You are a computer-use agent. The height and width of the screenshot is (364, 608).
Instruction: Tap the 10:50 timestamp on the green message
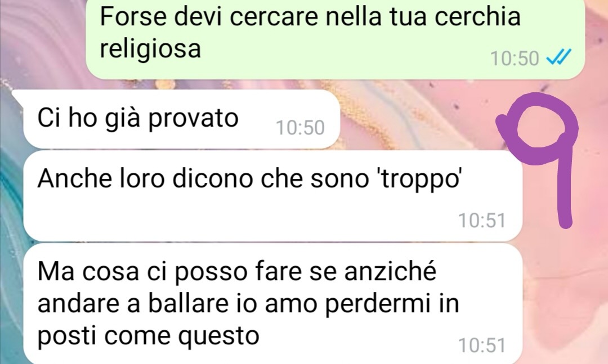[515, 59]
